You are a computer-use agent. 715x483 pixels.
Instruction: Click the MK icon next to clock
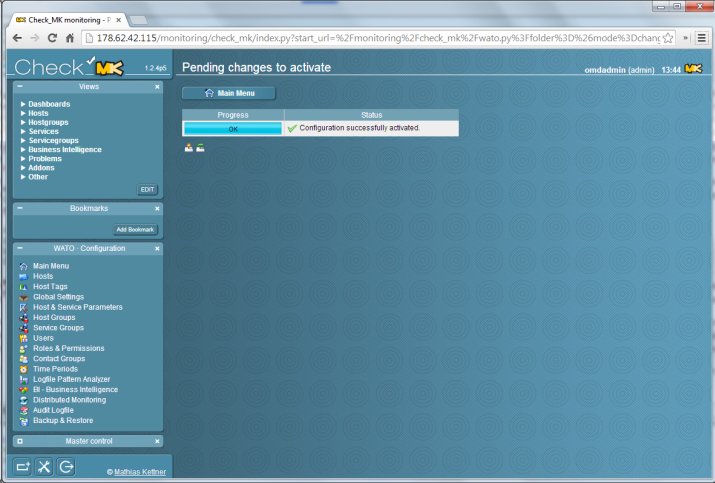[693, 69]
